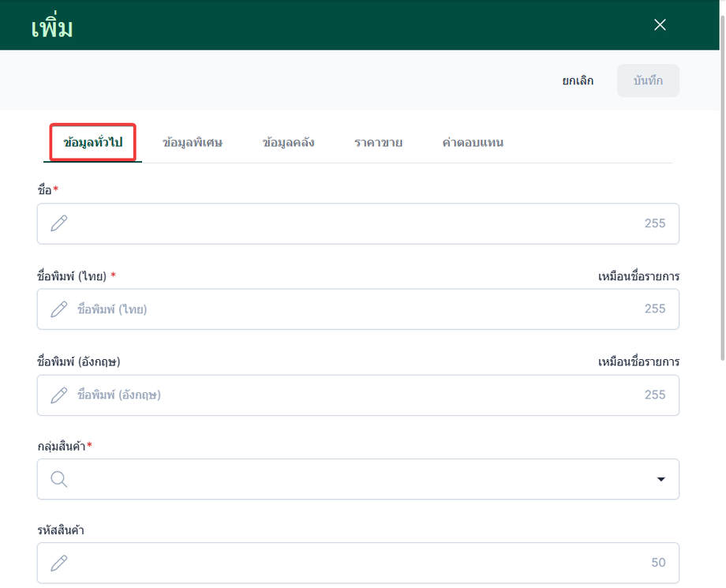Screen dimensions: 726x588
Task: Open the กลุ่มสินค้า search combo box
Action: pyautogui.click(x=358, y=479)
